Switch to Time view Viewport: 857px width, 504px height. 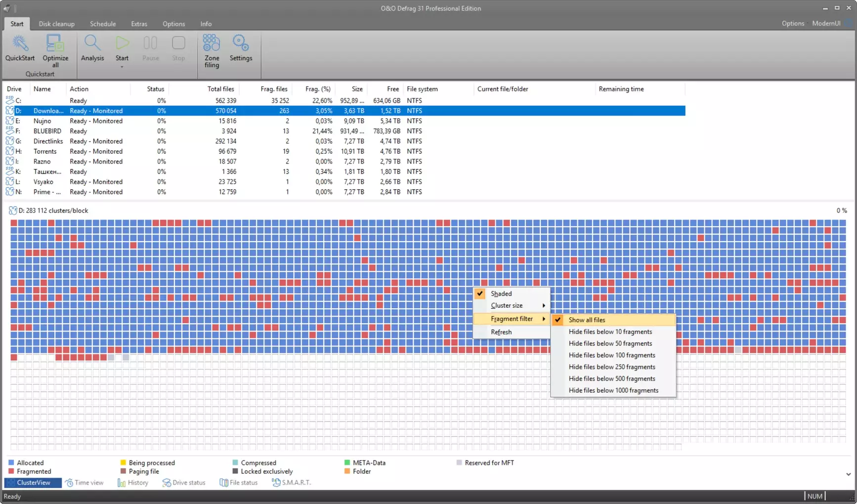85,483
